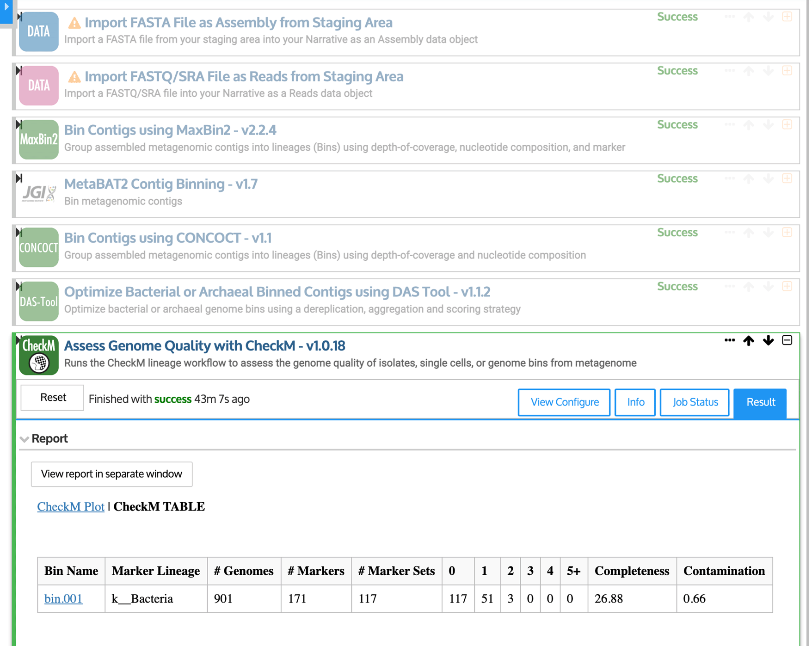This screenshot has width=812, height=646.
Task: Click Assess Genome Quality with CheckM title
Action: click(x=205, y=346)
